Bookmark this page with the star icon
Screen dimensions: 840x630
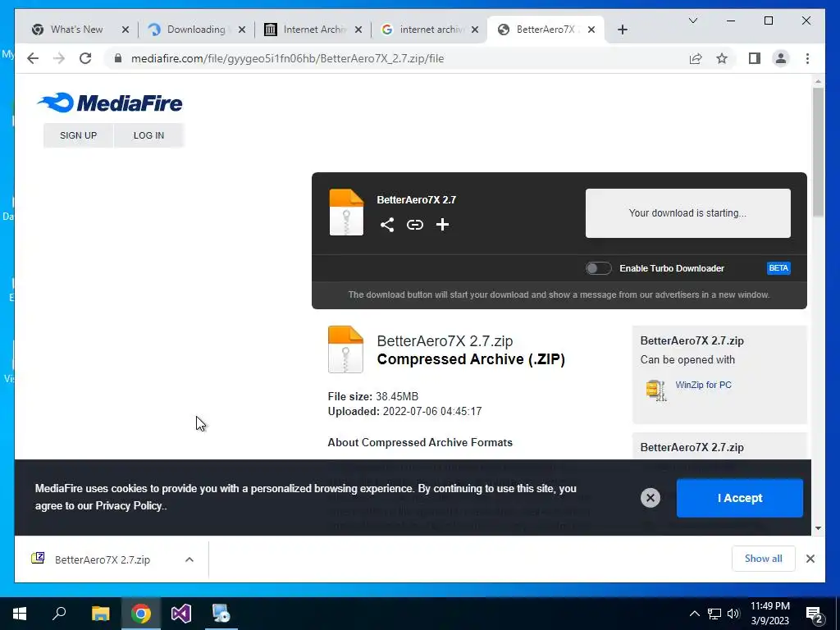coord(722,58)
